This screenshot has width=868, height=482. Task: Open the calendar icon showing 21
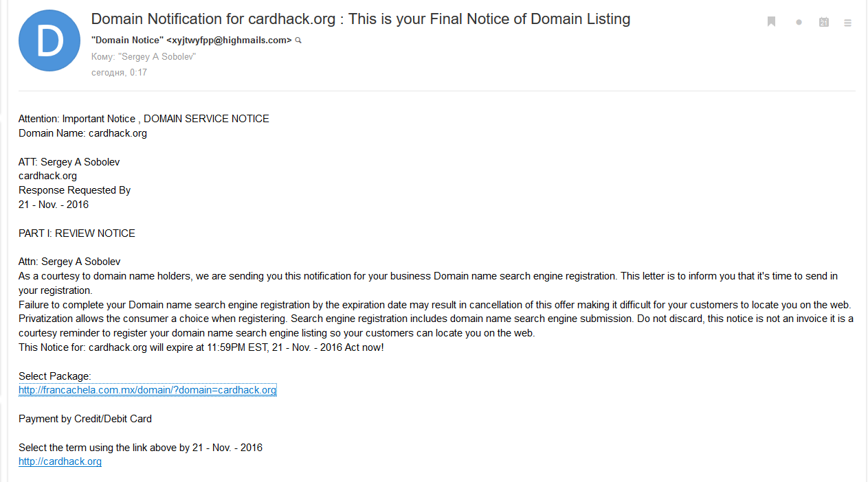pos(823,22)
